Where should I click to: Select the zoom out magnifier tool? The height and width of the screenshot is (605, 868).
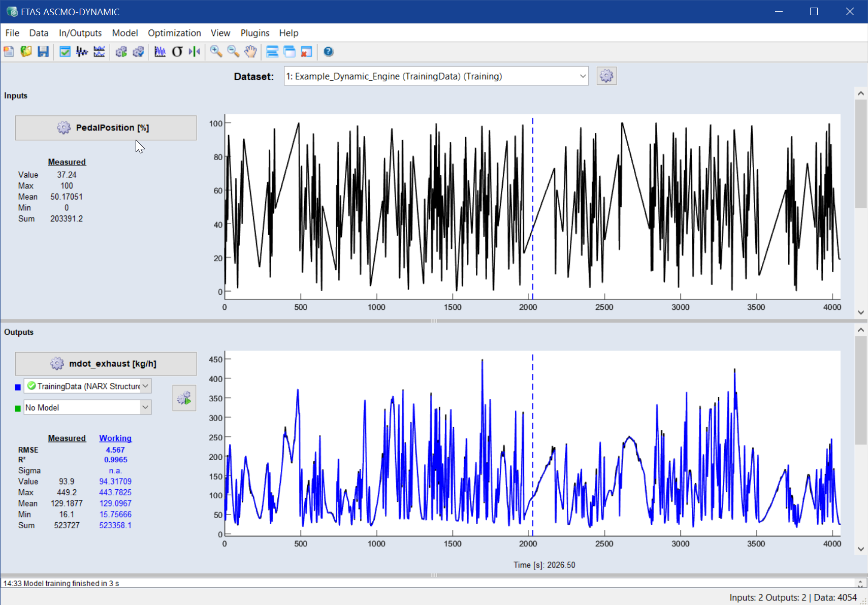(x=233, y=51)
